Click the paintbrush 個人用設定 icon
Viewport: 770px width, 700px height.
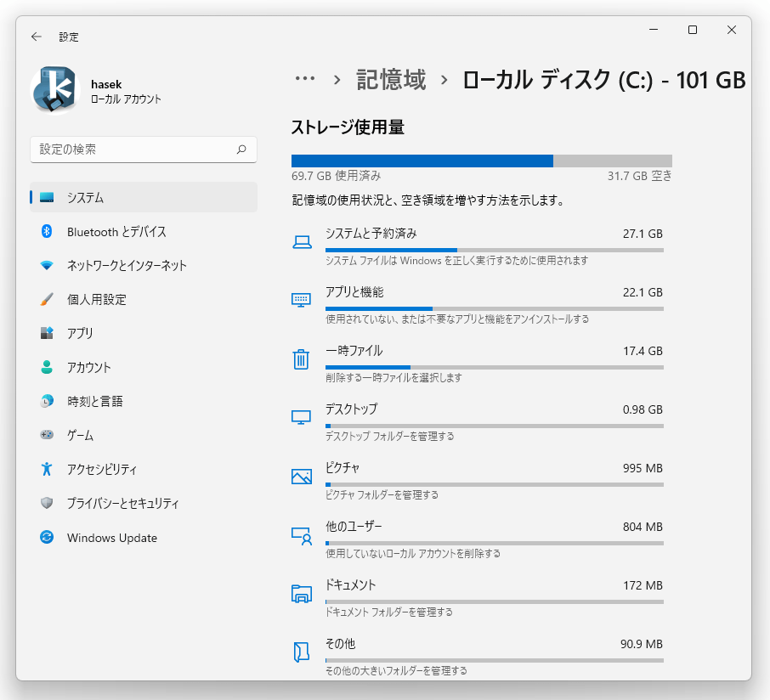[x=47, y=299]
